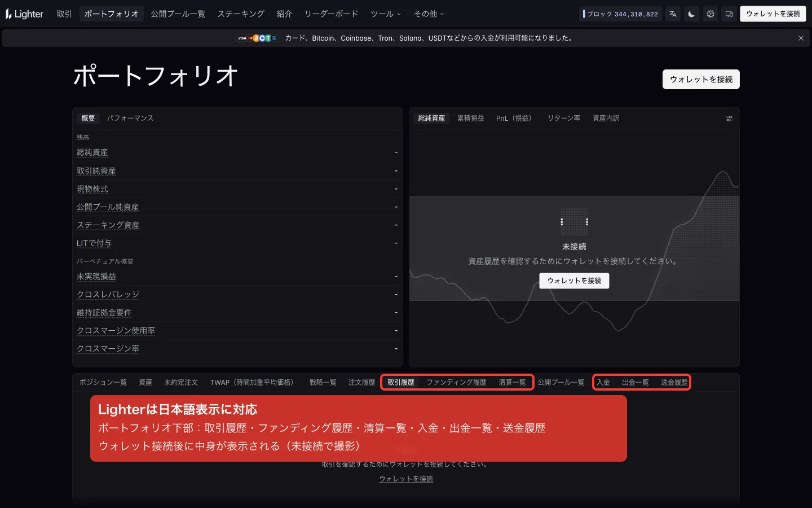Open the chart options sliders icon
Image resolution: width=812 pixels, height=508 pixels.
coord(729,119)
